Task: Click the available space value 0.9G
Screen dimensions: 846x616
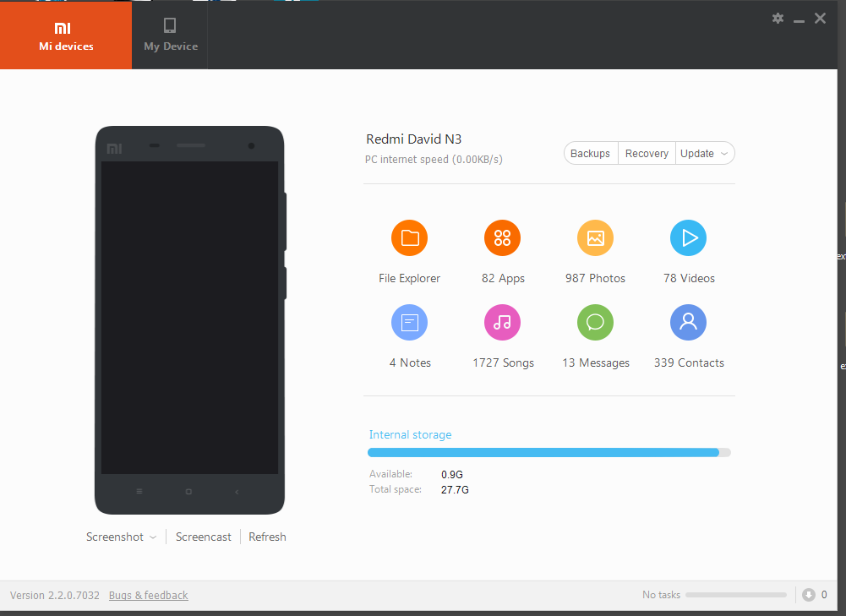Action: tap(451, 475)
